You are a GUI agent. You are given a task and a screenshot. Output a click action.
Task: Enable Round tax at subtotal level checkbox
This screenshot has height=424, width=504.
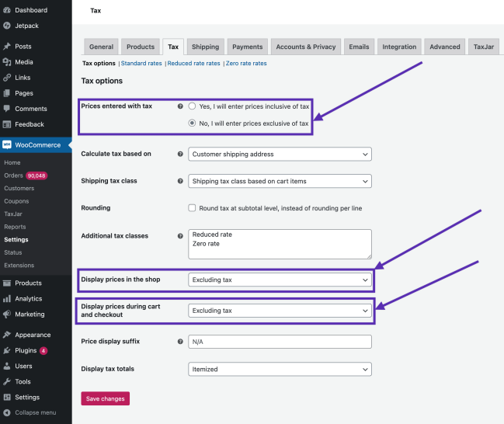(192, 208)
